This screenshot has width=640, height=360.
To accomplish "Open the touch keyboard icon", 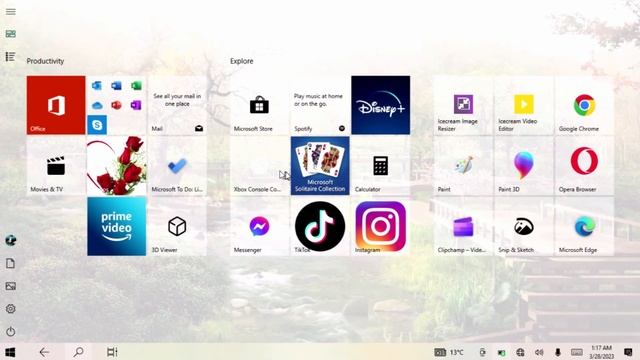I will coord(577,352).
